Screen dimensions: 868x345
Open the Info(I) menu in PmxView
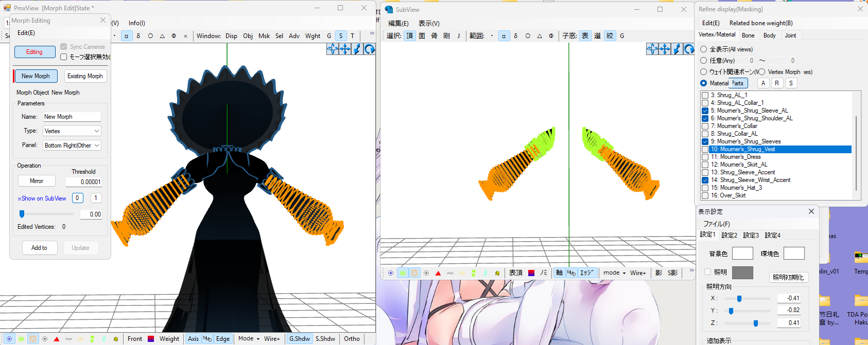click(x=137, y=23)
